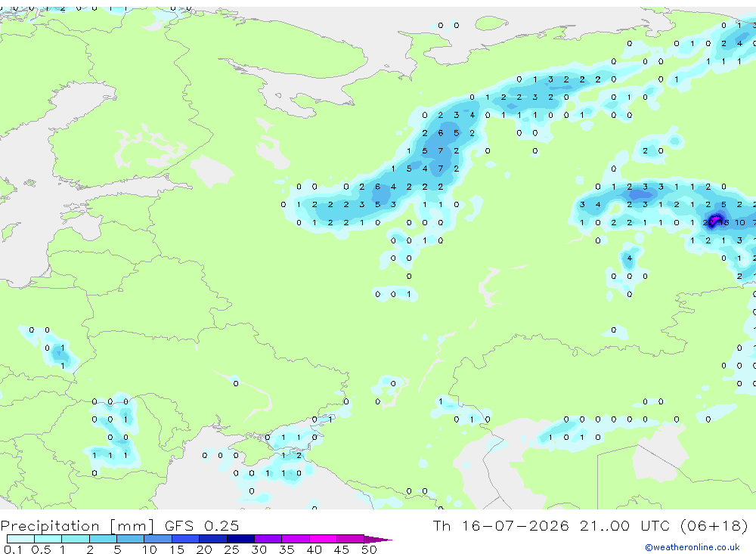Select the 15–20 mm blue legend swatch
The image size is (756, 554).
coord(185,539)
